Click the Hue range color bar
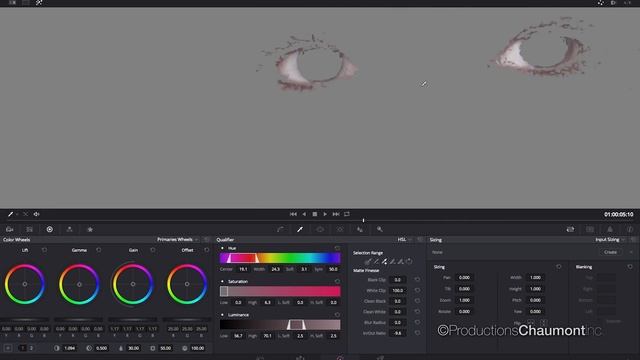 click(x=280, y=258)
